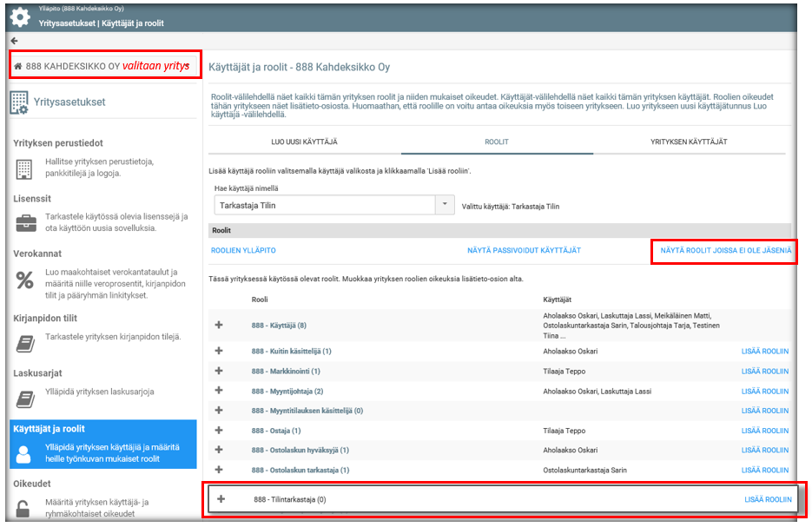The image size is (812, 527).
Task: Open Laskusarjat book icon
Action: pyautogui.click(x=24, y=397)
